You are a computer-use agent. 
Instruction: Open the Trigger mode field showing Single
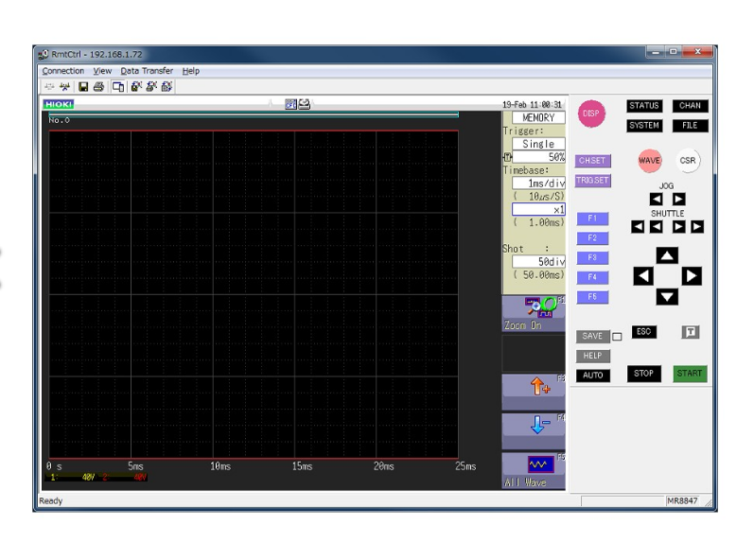click(x=539, y=144)
